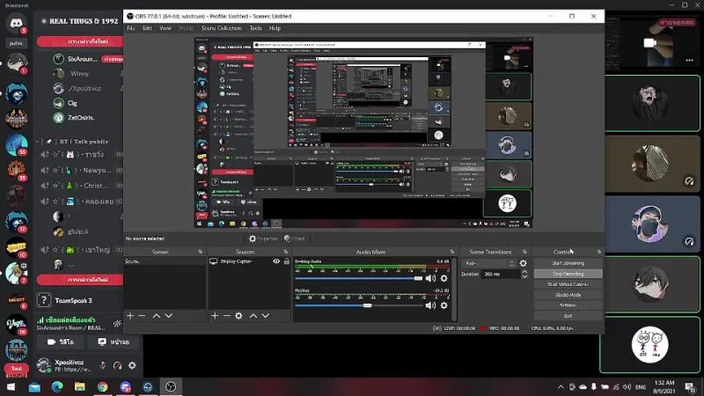The image size is (704, 396).
Task: Pop out the Scenes dock
Action: (200, 252)
